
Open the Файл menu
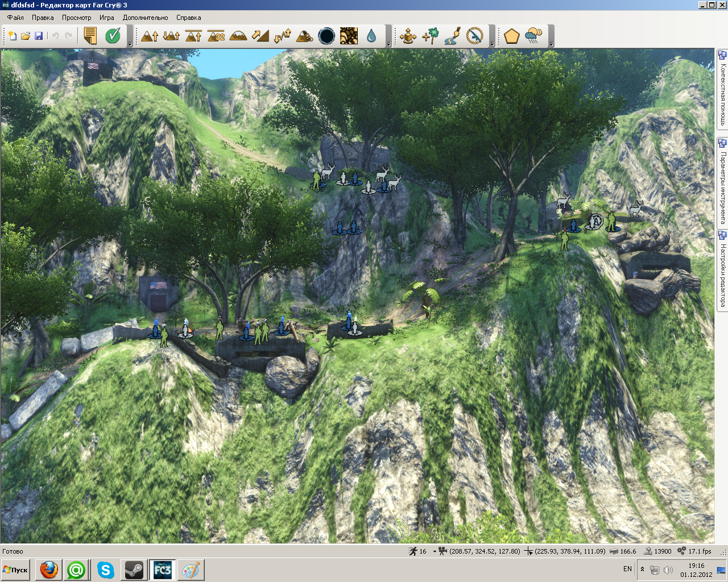click(x=15, y=18)
